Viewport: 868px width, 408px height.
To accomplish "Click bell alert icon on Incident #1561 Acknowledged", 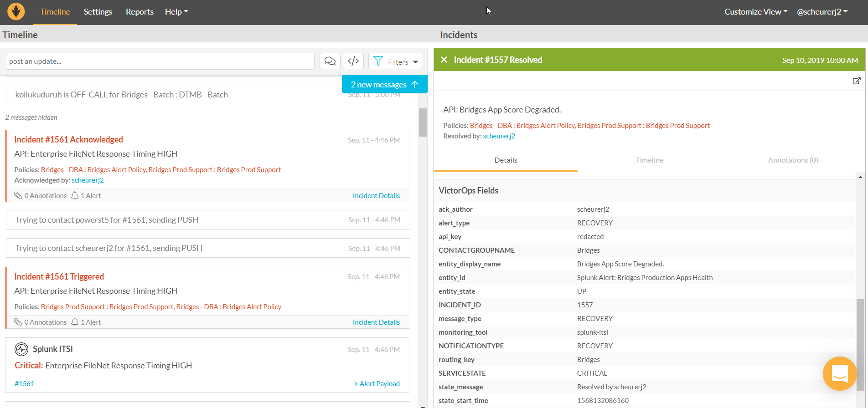I will (75, 195).
